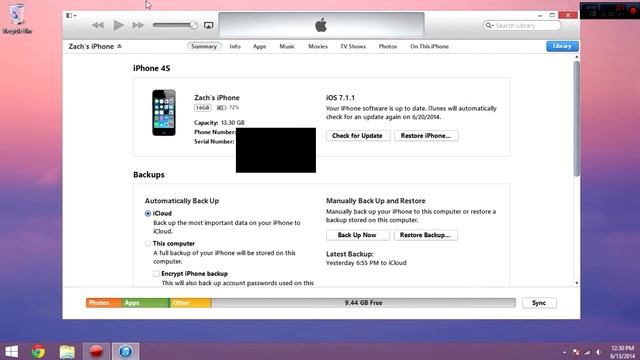640x360 pixels.
Task: Click the battery level indicator icon
Action: 221,108
